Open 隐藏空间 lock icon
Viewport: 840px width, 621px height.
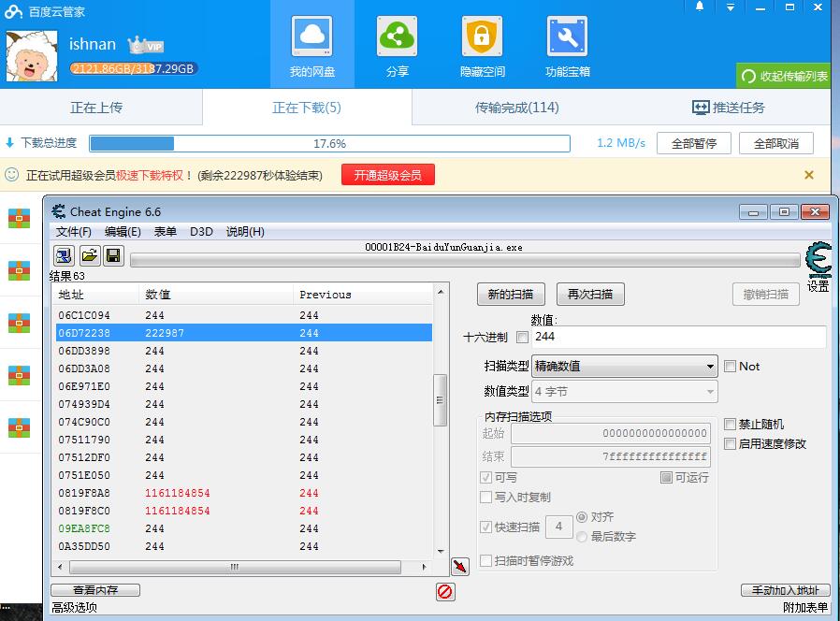click(x=482, y=36)
